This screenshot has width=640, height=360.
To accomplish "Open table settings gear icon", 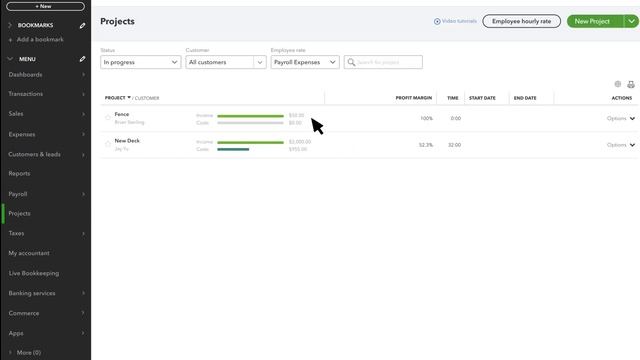I will coord(618,84).
